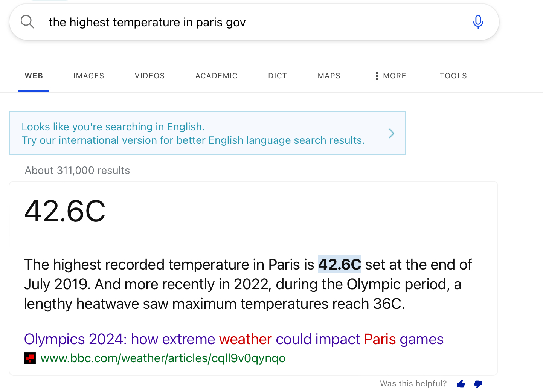Click into the search query input field
This screenshot has width=543, height=392.
pyautogui.click(x=245, y=22)
